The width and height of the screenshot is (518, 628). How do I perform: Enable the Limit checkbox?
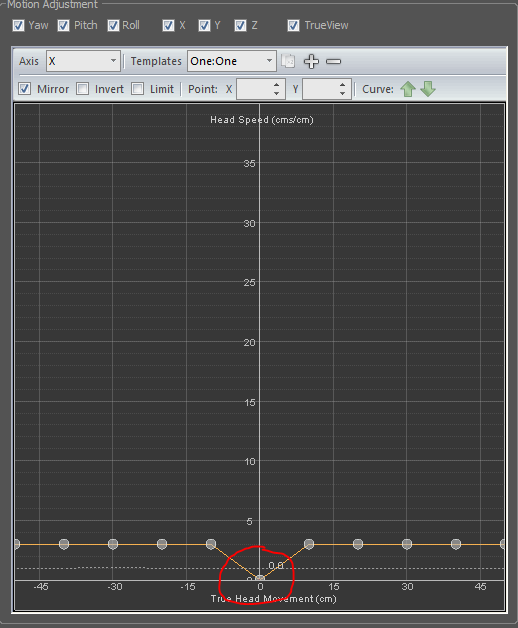138,89
